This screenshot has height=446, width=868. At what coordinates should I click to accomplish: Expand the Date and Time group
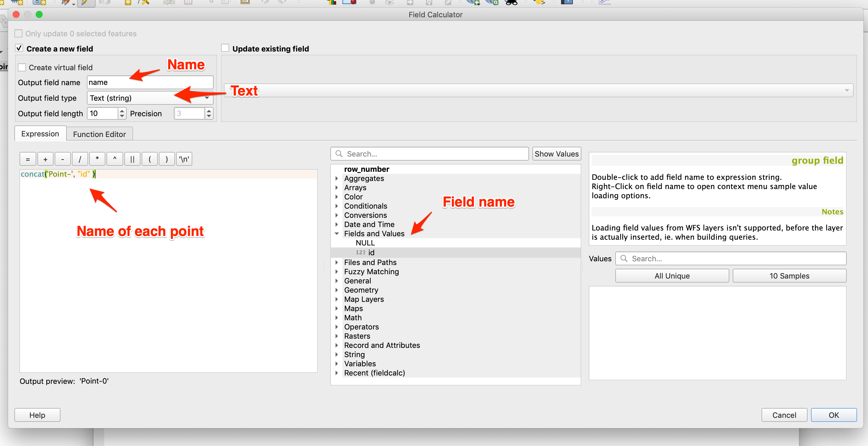(x=337, y=224)
